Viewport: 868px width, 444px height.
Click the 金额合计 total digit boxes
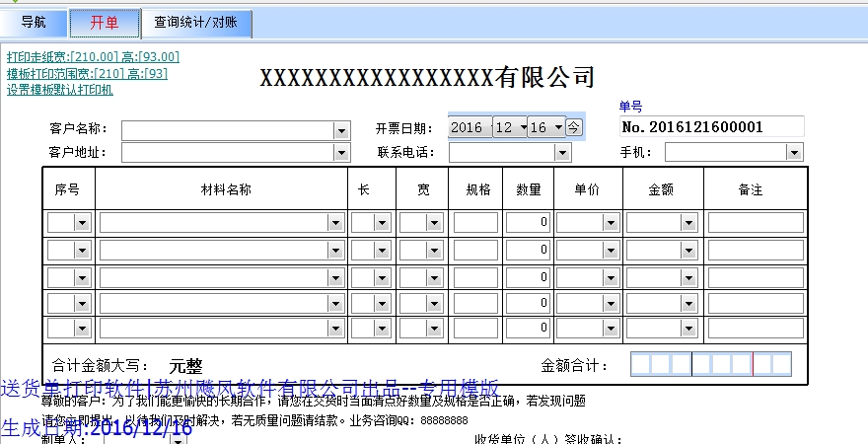[x=711, y=365]
